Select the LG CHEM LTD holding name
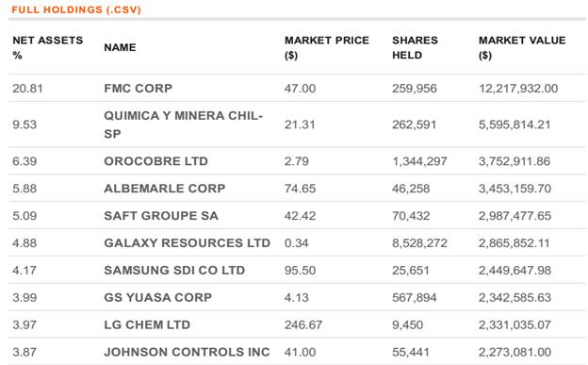The image size is (588, 365). [147, 324]
